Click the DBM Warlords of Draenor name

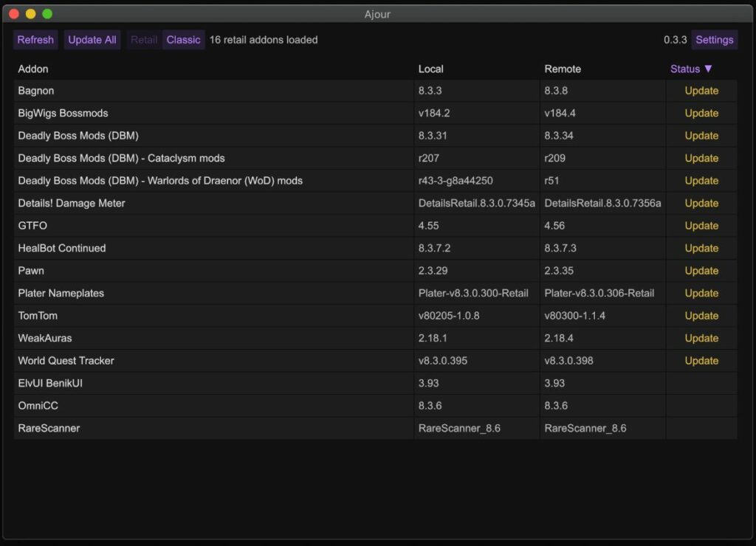(x=160, y=181)
